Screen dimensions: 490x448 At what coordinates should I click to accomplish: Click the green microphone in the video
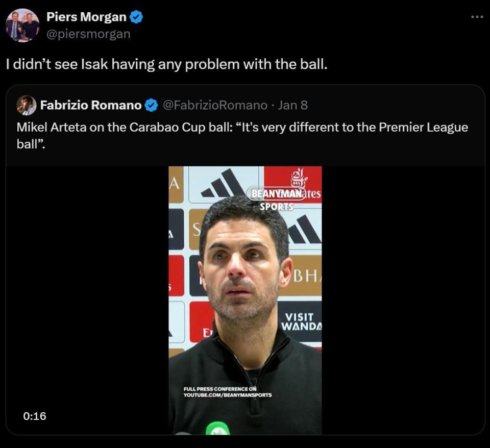217,429
